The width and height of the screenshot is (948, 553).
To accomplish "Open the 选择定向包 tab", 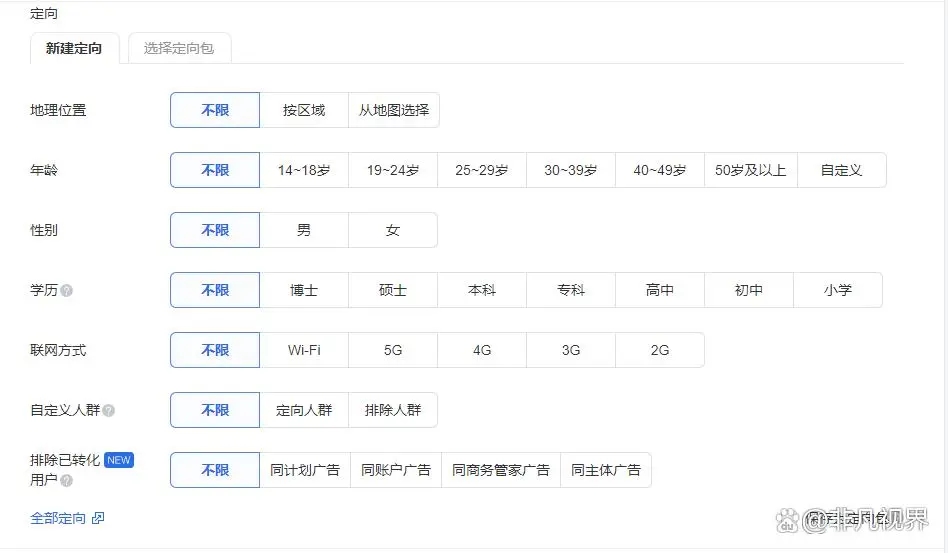I will pyautogui.click(x=179, y=48).
